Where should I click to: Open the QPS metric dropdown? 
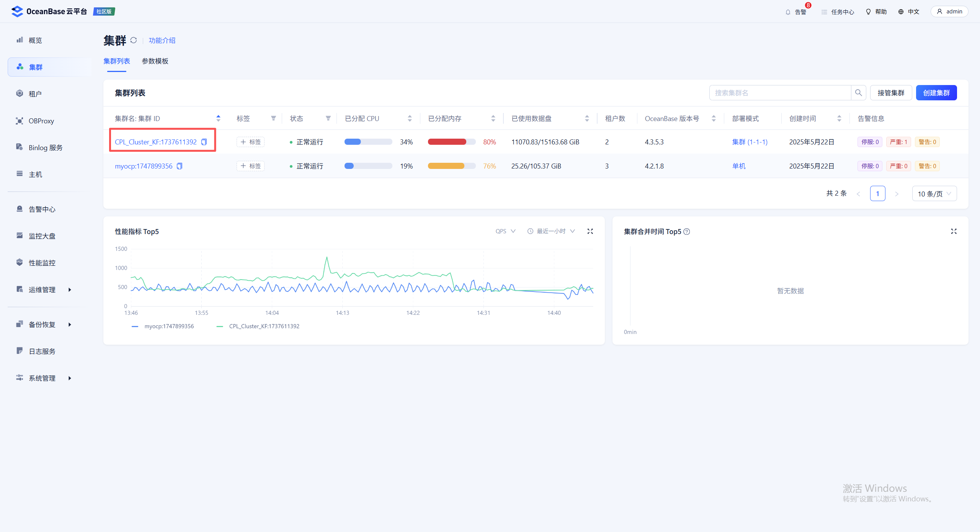(505, 231)
